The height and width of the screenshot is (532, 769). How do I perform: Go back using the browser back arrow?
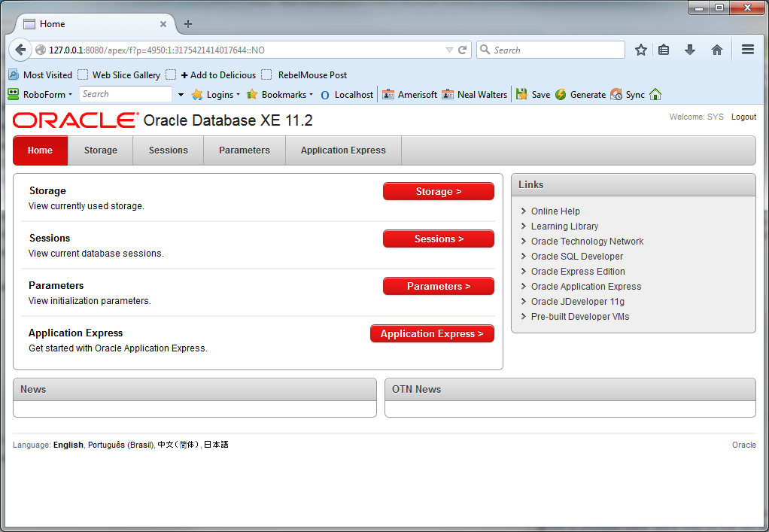point(20,50)
